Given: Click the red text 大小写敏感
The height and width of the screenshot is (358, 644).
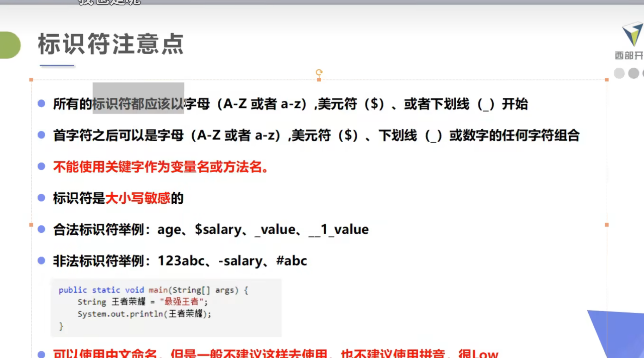Looking at the screenshot, I should [x=139, y=198].
